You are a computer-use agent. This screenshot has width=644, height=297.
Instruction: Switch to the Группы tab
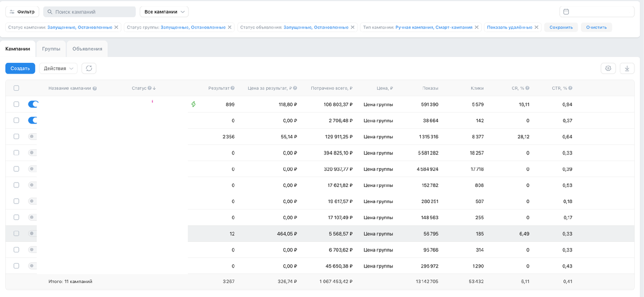click(51, 48)
